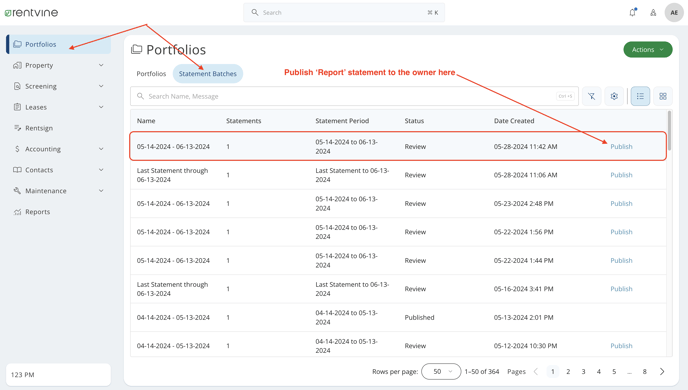Open the Actions dropdown button

click(648, 50)
